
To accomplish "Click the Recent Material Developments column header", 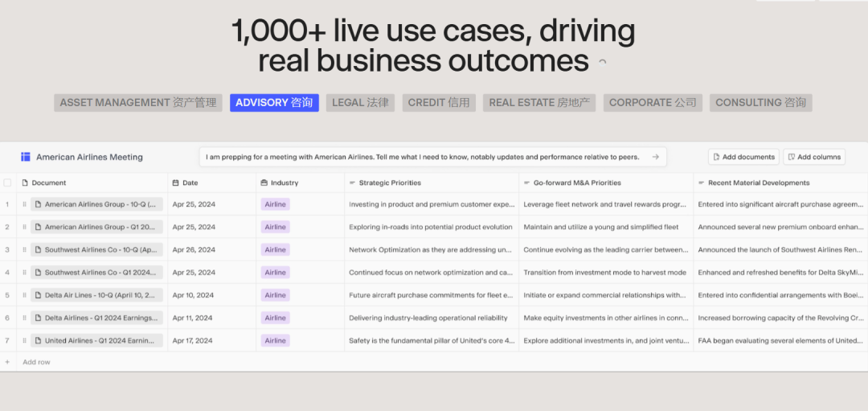I will 780,183.
